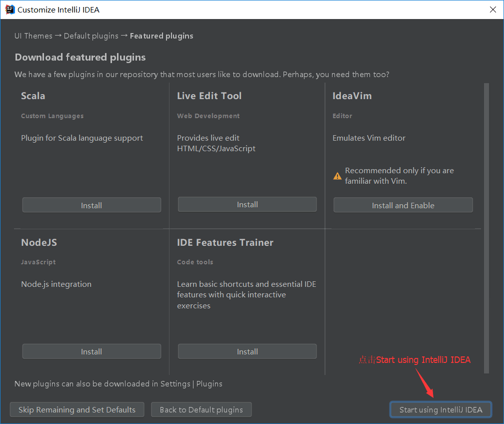Go Back to Default plugins
The image size is (504, 424).
click(x=201, y=409)
